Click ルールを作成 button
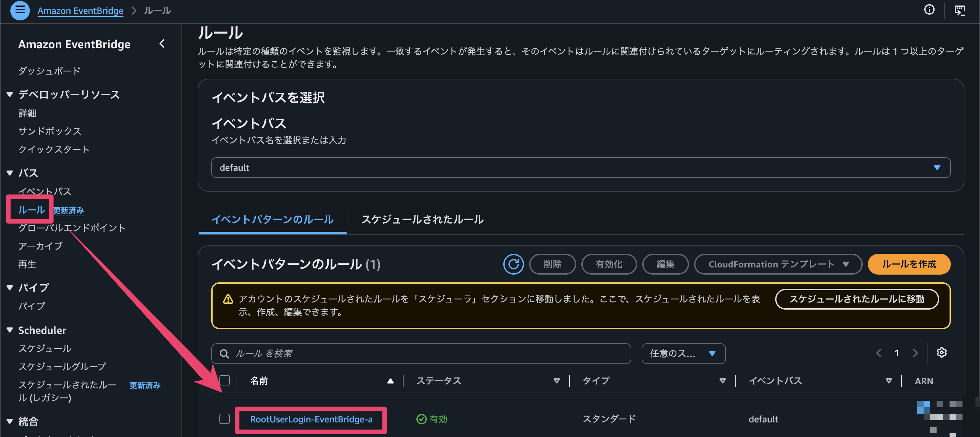980x437 pixels. point(909,264)
